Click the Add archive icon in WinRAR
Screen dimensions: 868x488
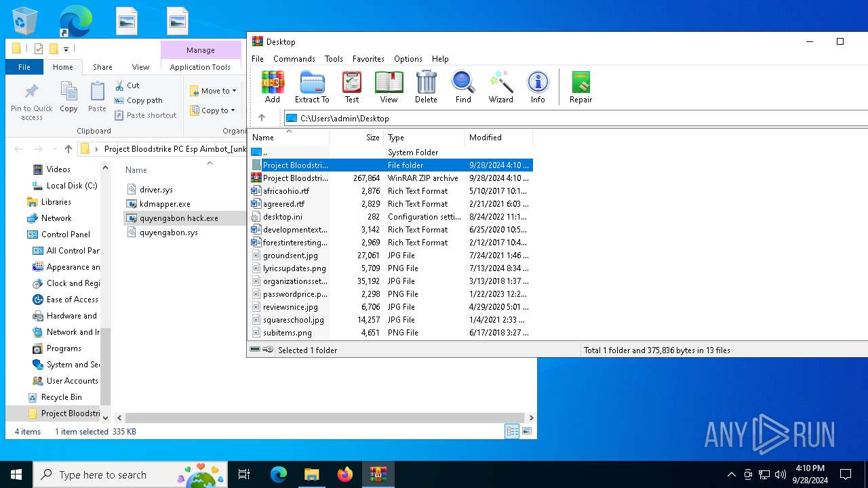(272, 87)
